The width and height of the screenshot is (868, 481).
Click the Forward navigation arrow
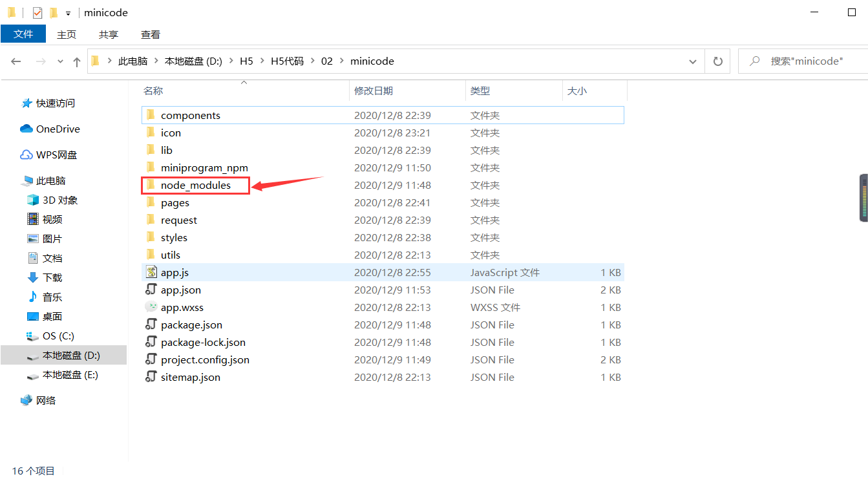[41, 61]
